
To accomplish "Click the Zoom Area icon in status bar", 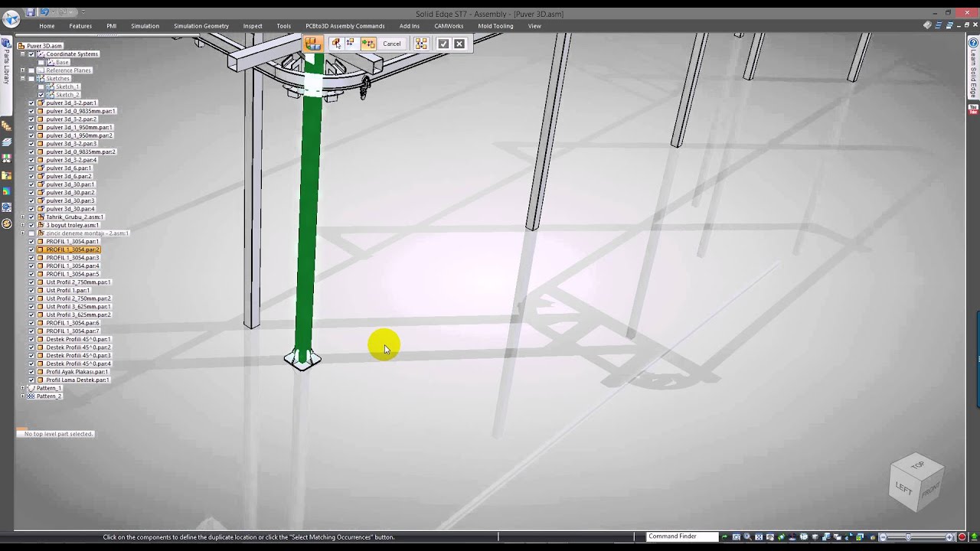I will (737, 537).
